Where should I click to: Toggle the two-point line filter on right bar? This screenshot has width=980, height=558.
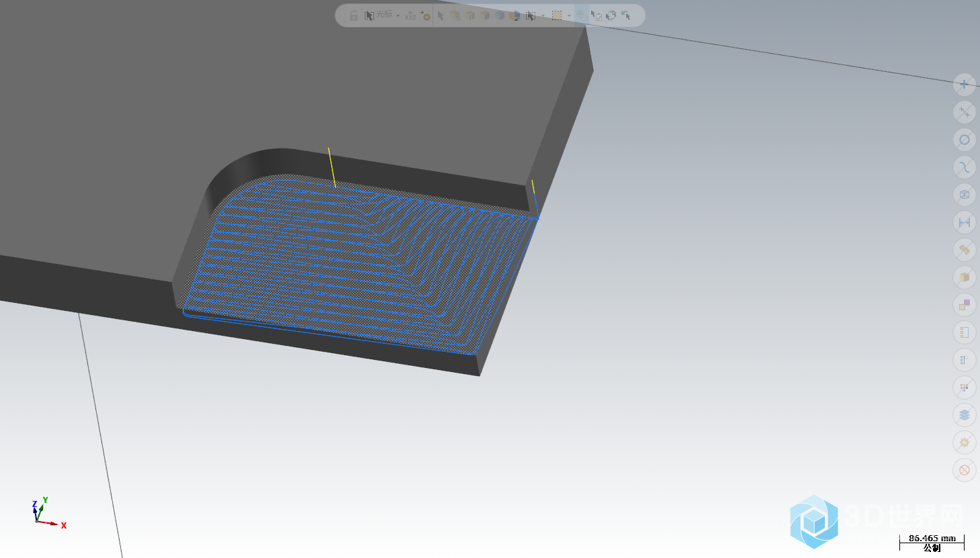click(x=965, y=111)
